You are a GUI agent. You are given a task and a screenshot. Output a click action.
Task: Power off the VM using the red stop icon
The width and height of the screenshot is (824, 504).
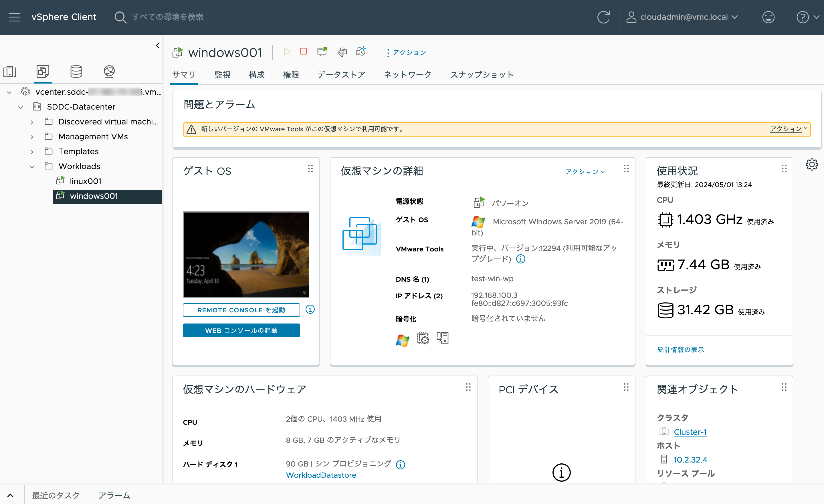coord(303,52)
